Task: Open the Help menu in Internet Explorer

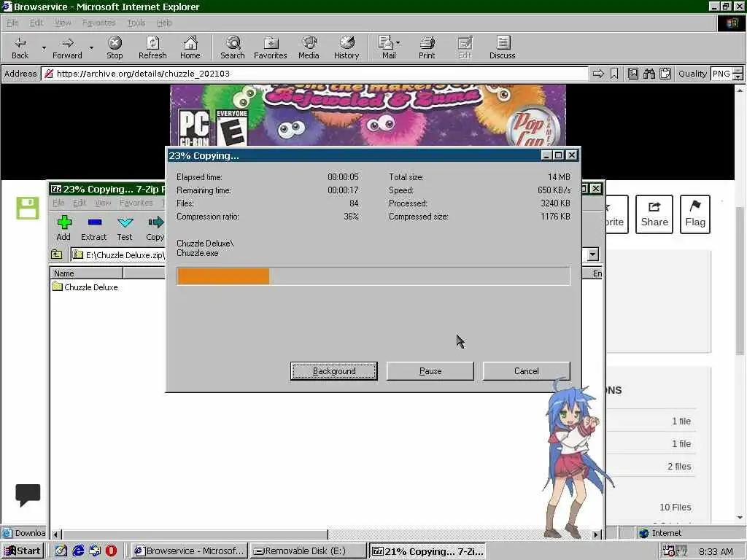Action: click(x=164, y=23)
